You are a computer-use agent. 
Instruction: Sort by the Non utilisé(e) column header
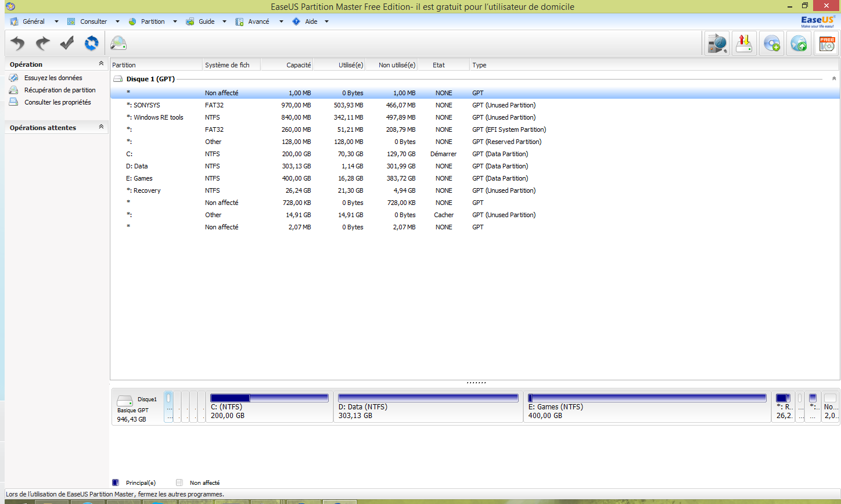[391, 65]
